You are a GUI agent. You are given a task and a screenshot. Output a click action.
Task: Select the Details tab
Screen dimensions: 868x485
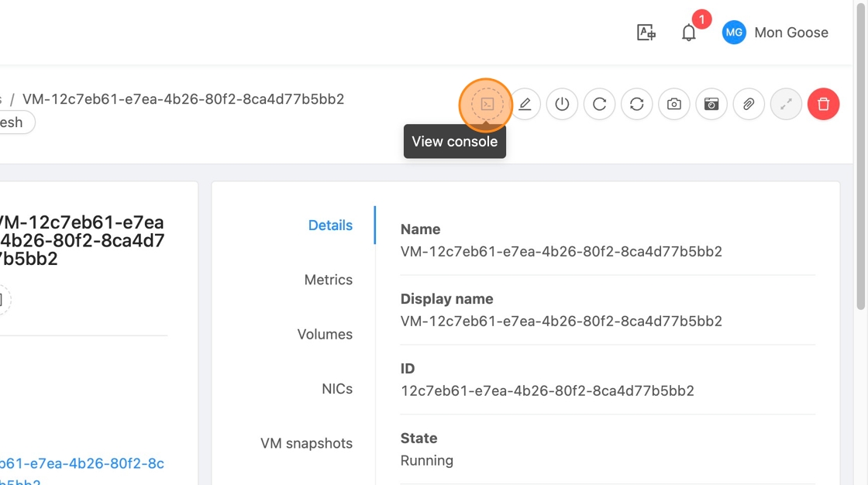(x=330, y=225)
